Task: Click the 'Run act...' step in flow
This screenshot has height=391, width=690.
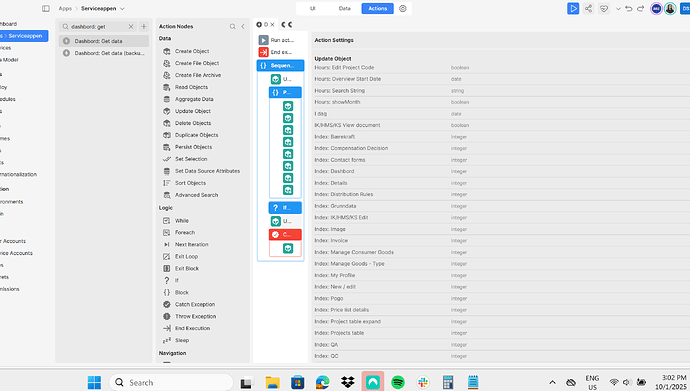Action: 276,40
